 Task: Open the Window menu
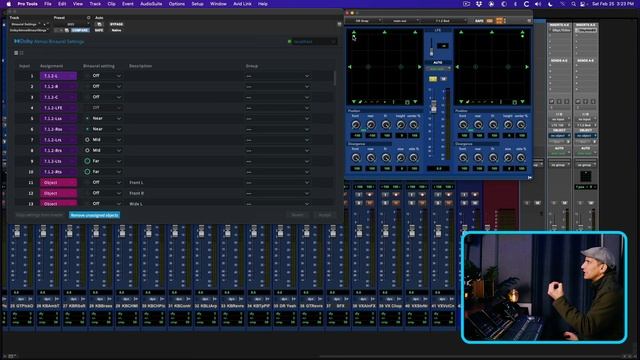(218, 4)
